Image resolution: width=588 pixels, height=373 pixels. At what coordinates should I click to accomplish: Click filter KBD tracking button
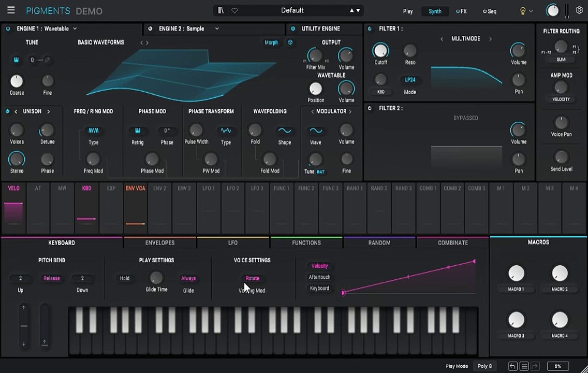click(380, 92)
